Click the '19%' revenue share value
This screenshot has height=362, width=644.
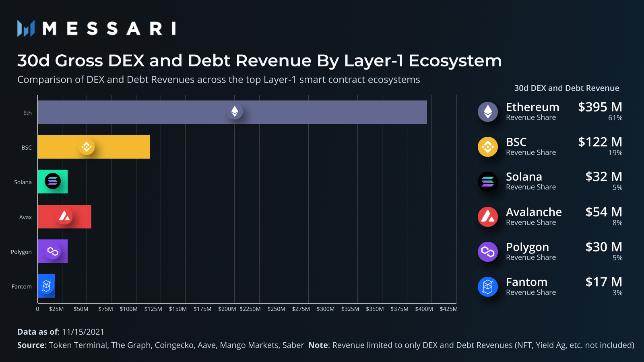tap(615, 153)
